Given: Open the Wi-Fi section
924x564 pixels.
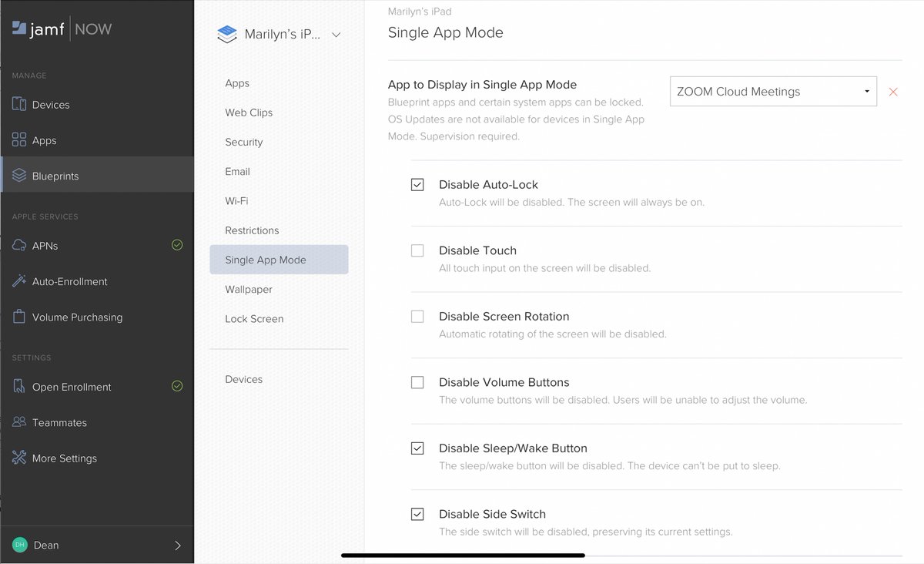Looking at the screenshot, I should coord(236,201).
